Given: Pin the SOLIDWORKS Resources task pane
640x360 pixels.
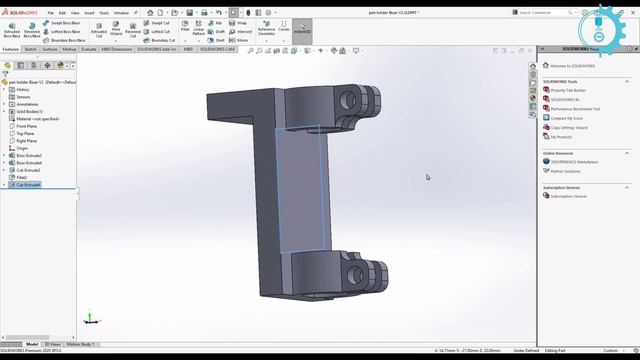Looking at the screenshot, I should click(636, 49).
